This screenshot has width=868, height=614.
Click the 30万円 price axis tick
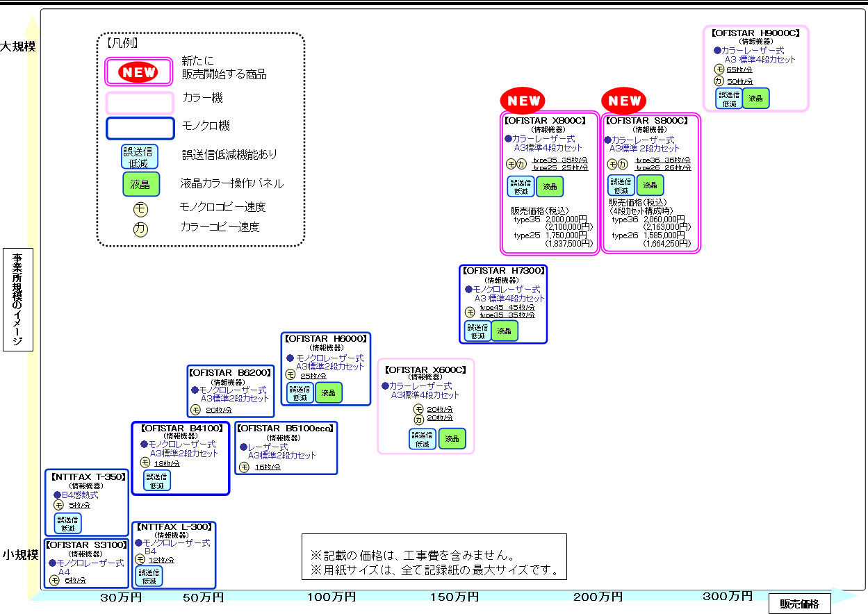(122, 597)
